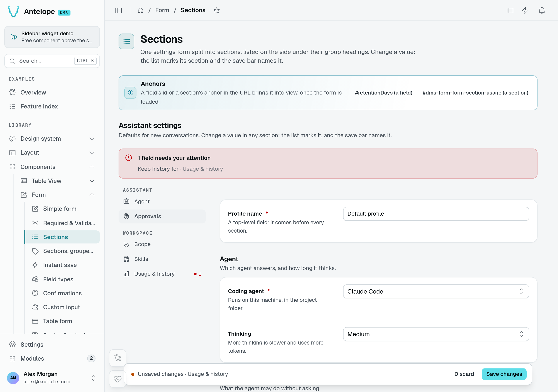The width and height of the screenshot is (558, 392).
Task: Click the red alert icon in attention banner
Action: click(x=129, y=158)
